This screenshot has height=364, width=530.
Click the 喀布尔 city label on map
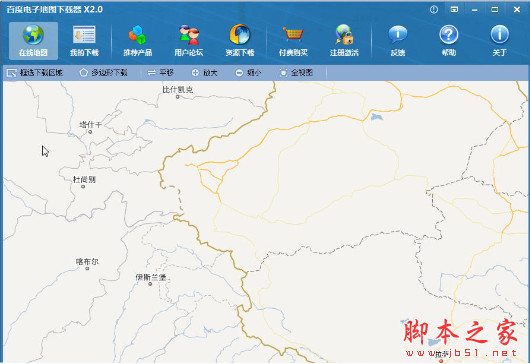pyautogui.click(x=87, y=261)
